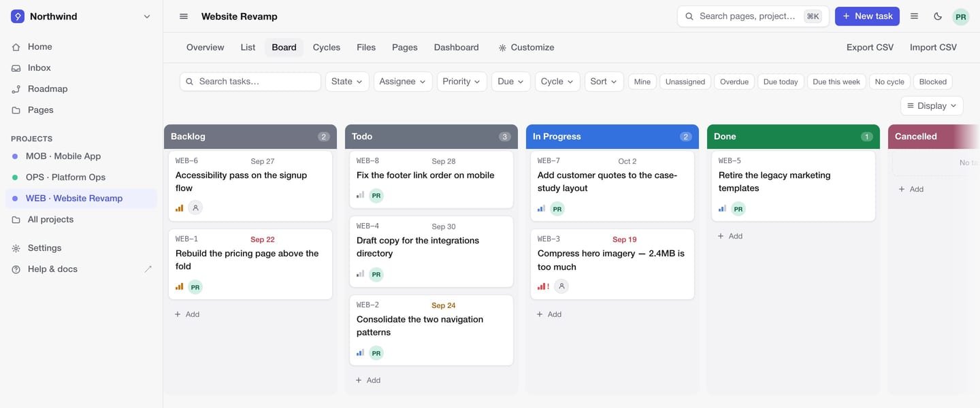Click the PR assignee avatar on WEB-4 card
The image size is (980, 408).
tap(376, 274)
